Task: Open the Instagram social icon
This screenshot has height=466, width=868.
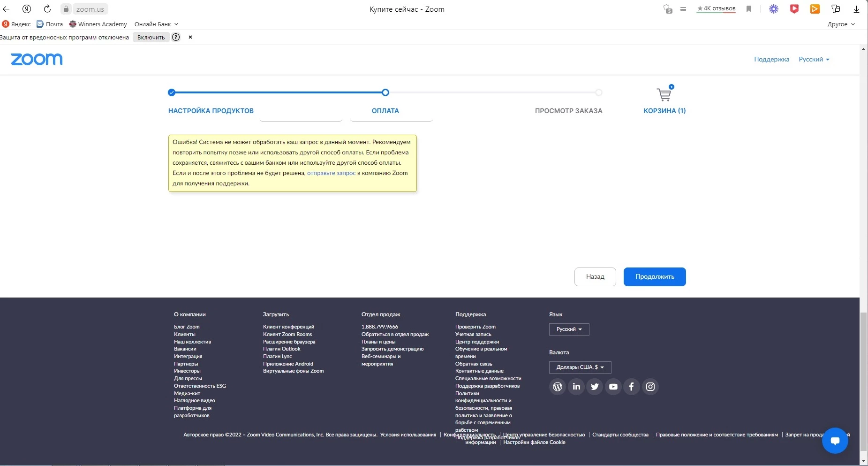Action: [x=650, y=387]
